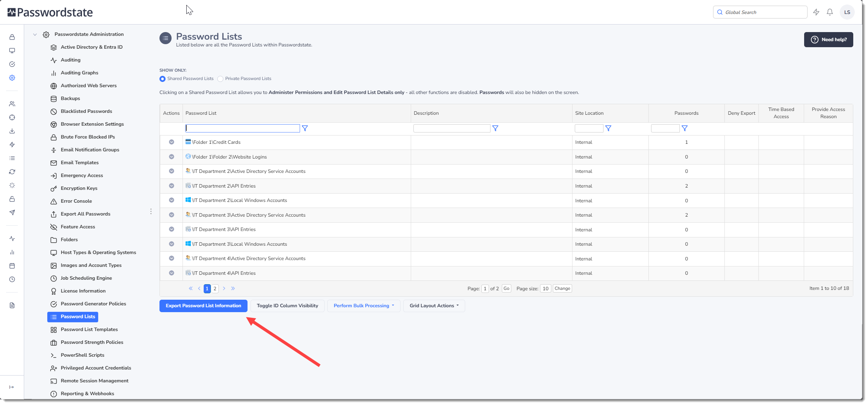Open Password List Templates menu item
868x405 pixels.
[89, 330]
